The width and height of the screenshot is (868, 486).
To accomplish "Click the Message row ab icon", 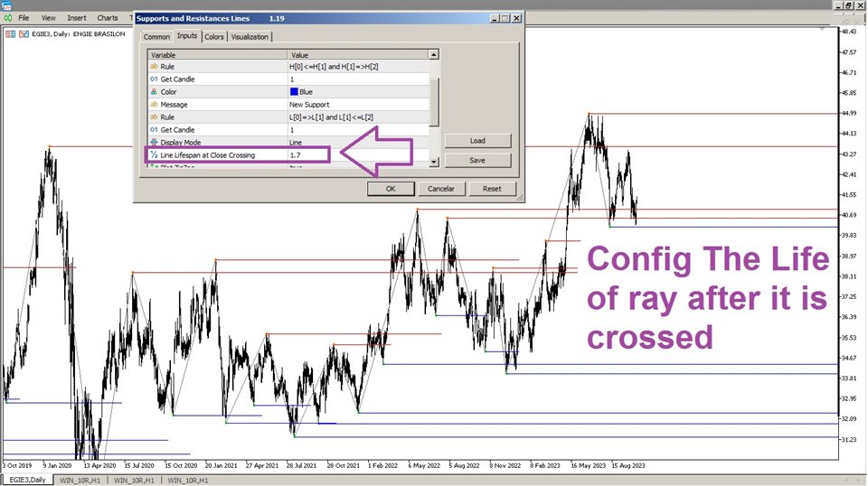I will [154, 105].
